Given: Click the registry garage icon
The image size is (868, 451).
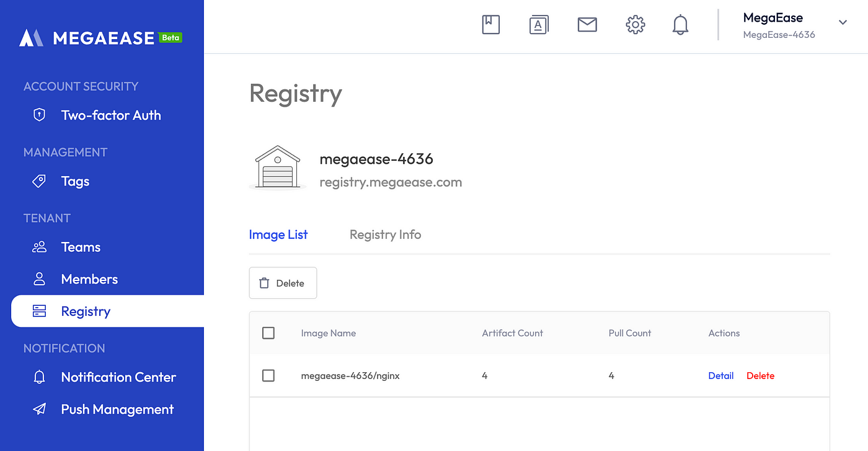Looking at the screenshot, I should [277, 167].
